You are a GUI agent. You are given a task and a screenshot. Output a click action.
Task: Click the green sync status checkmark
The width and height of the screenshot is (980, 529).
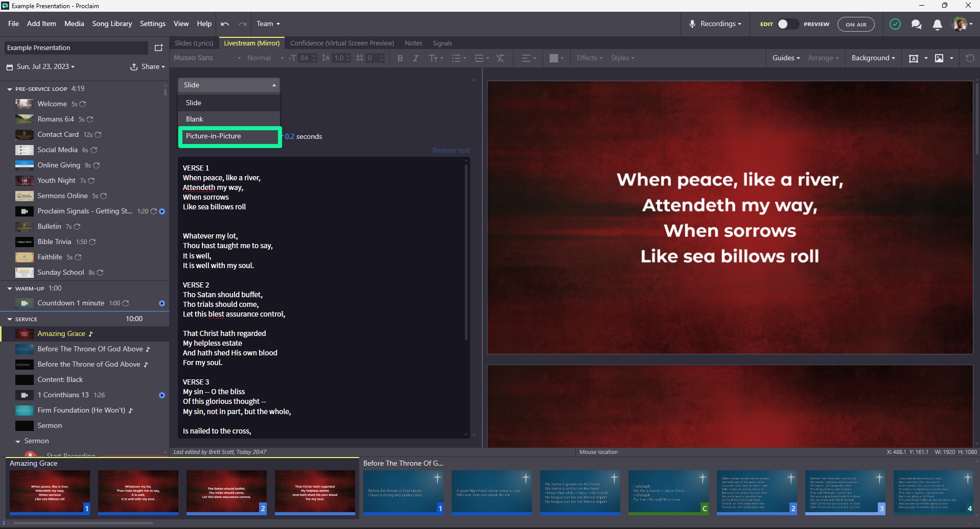click(x=895, y=24)
